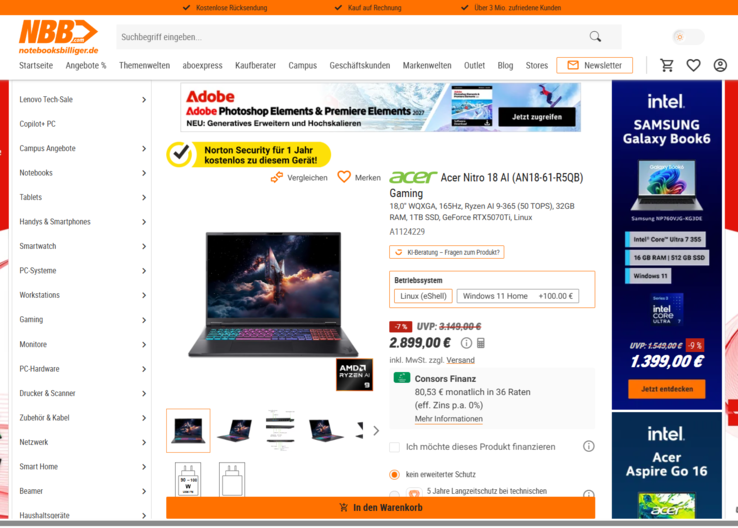
Task: Click 'KI-Beratung – Fragen zum Produkt?' button
Action: tap(447, 252)
